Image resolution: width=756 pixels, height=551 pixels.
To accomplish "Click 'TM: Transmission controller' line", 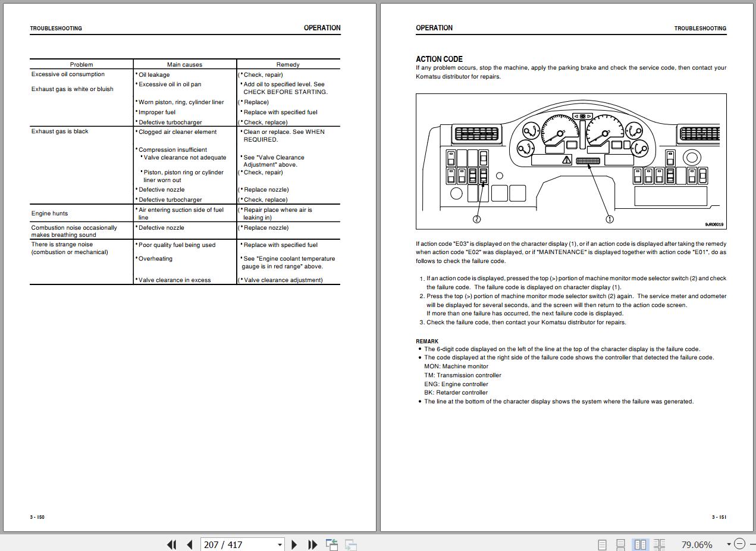I will click(462, 375).
